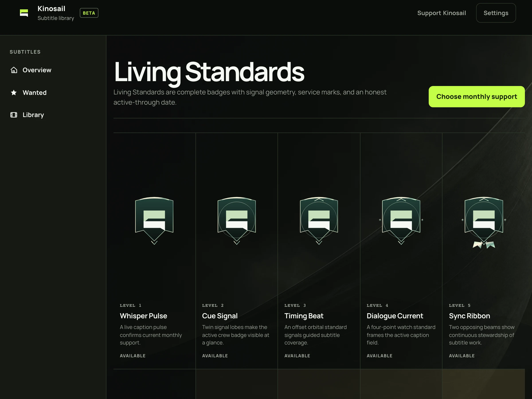532x399 pixels.
Task: Click the Dialogue Current title
Action: (395, 316)
